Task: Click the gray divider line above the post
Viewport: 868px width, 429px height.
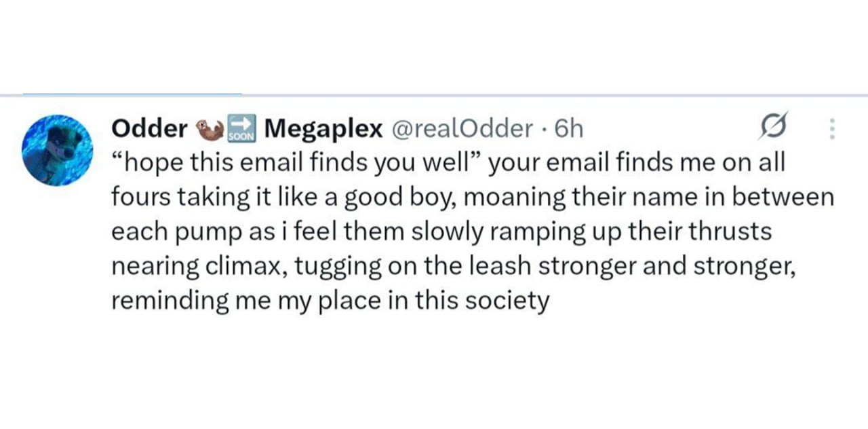Action: (475, 96)
